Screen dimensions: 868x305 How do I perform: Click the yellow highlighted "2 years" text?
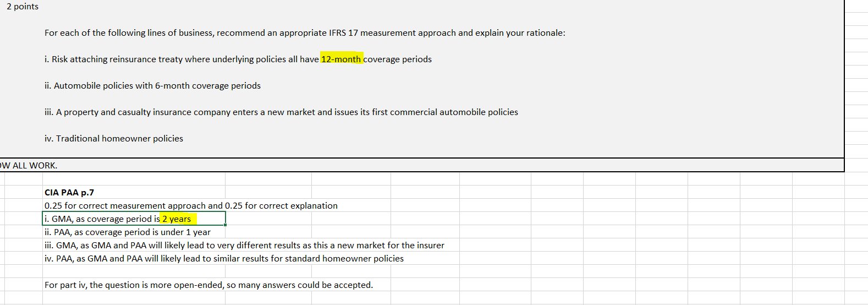(x=177, y=219)
